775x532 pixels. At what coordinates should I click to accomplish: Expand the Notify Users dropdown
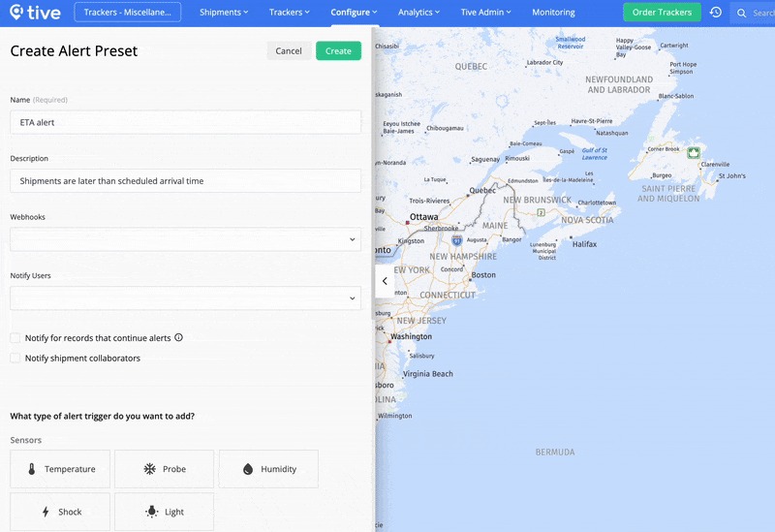click(x=185, y=298)
